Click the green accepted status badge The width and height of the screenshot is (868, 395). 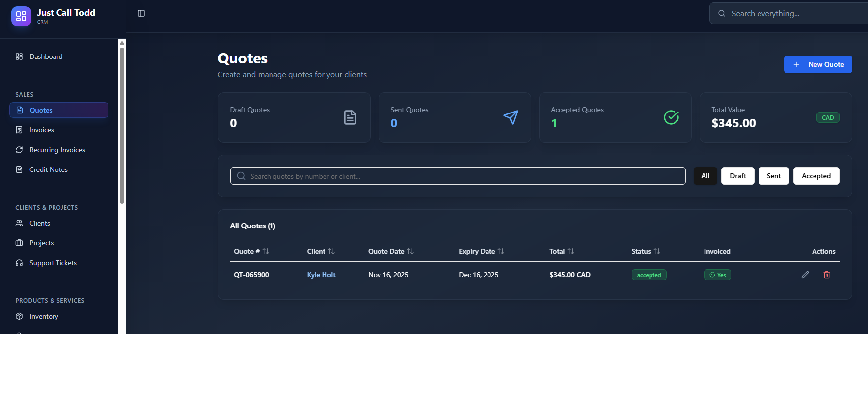point(649,275)
